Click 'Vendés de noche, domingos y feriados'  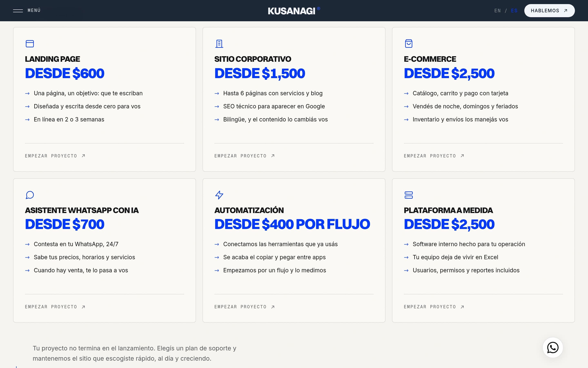(465, 106)
